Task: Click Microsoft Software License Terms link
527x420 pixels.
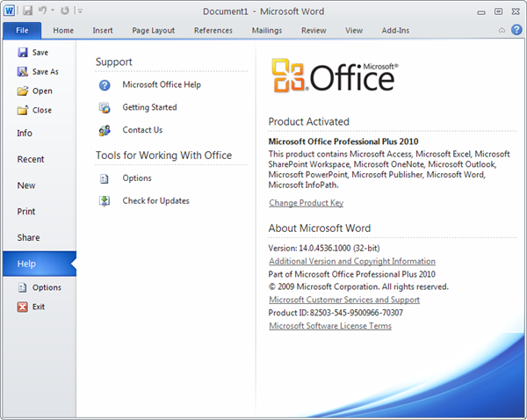Action: 329,326
